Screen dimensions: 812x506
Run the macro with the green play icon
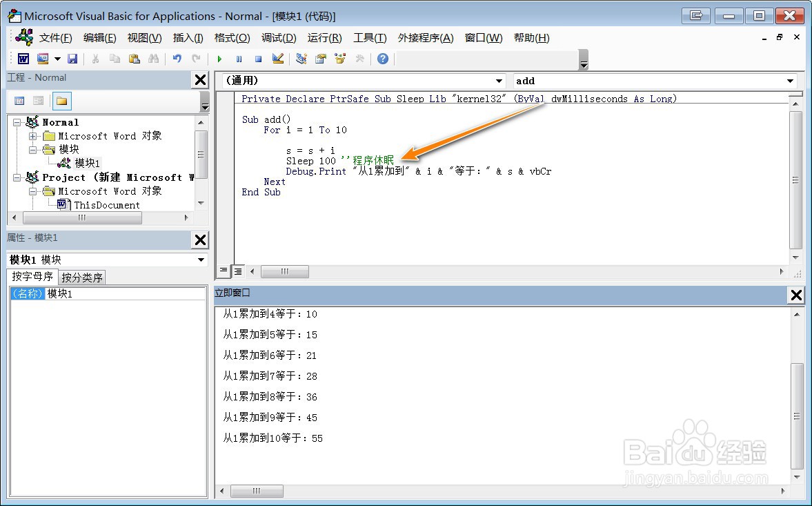pyautogui.click(x=219, y=59)
